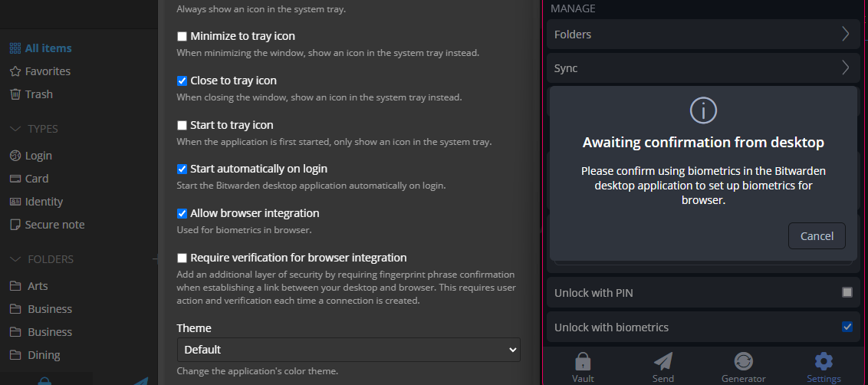The height and width of the screenshot is (385, 868).
Task: Click the Unlock with biometrics row text
Action: (611, 327)
